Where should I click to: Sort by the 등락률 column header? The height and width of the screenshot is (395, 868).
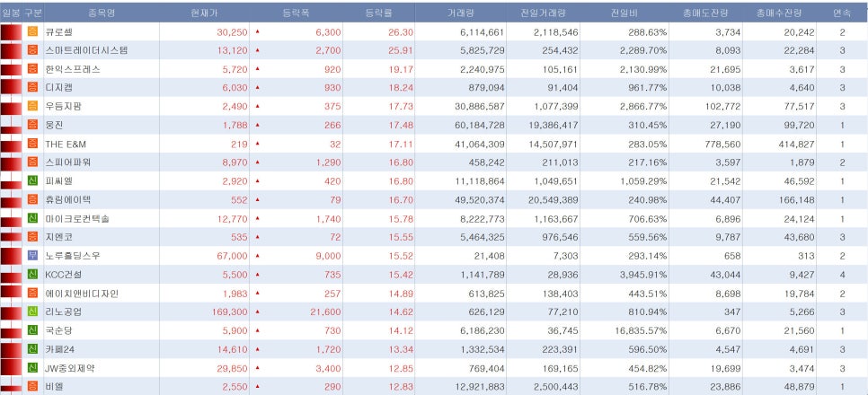378,13
